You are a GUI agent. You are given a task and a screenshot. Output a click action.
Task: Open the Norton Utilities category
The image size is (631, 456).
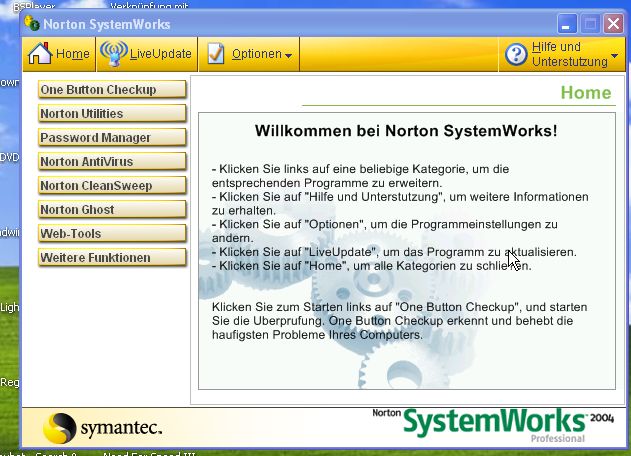tap(112, 113)
